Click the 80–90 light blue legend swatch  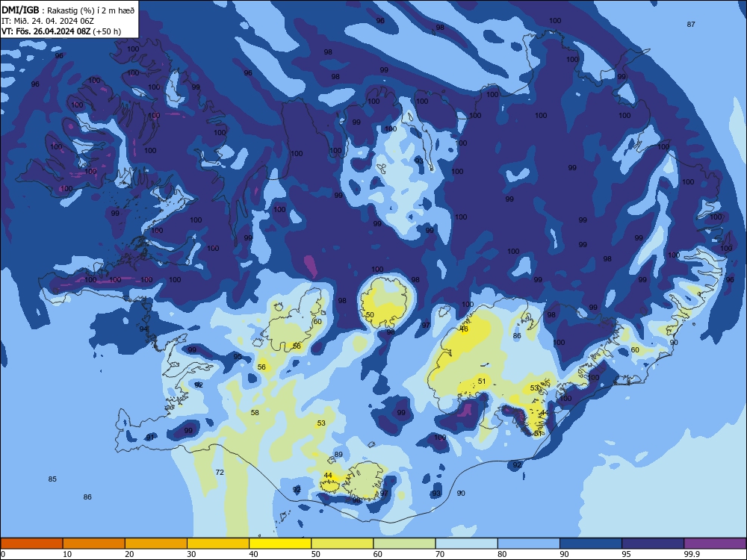[529, 544]
